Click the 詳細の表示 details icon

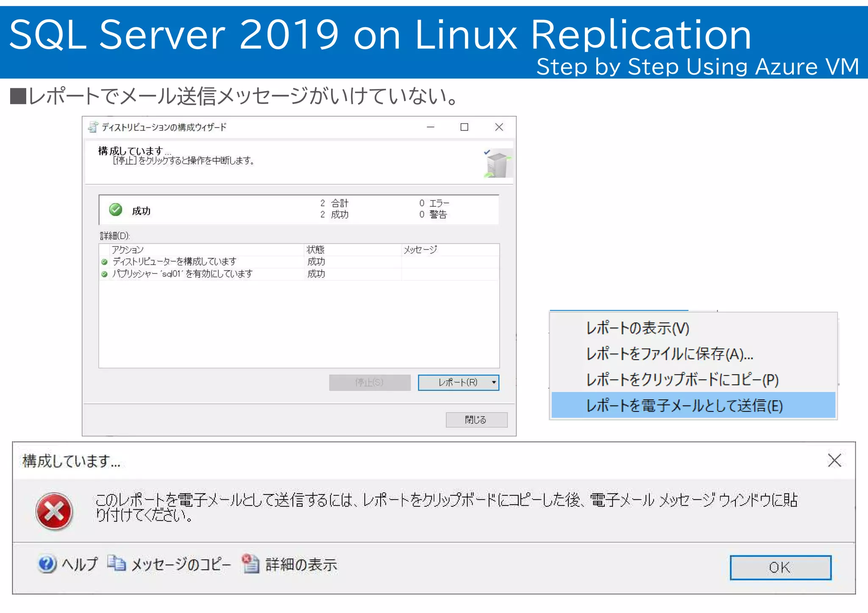click(250, 563)
